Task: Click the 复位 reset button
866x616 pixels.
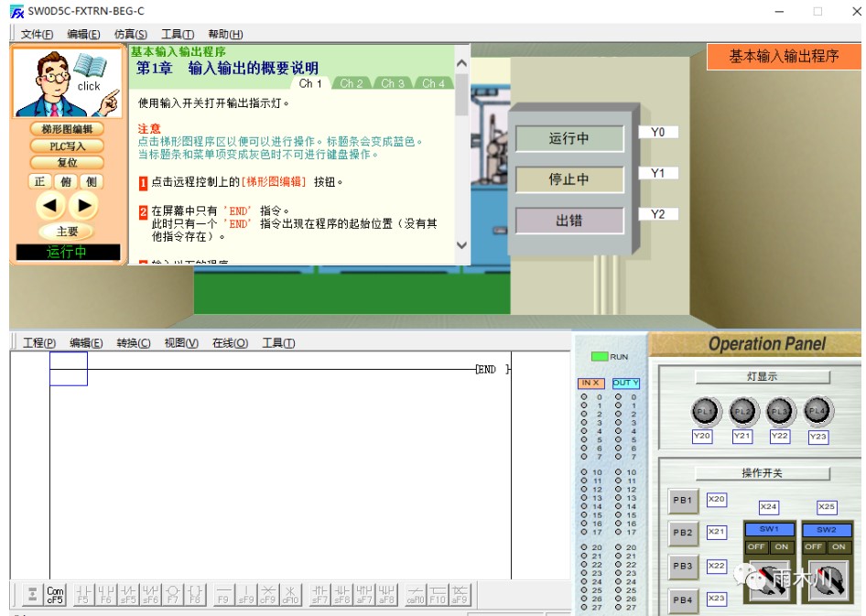Action: 67,162
